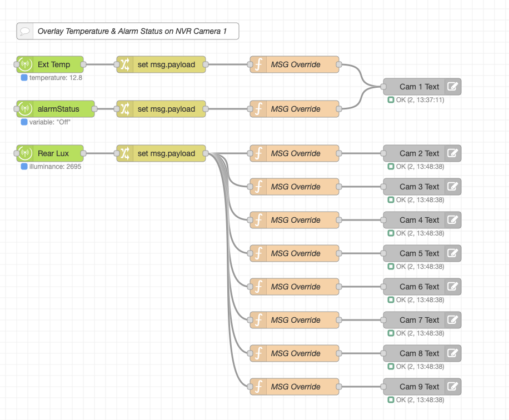509x420 pixels.
Task: Select the Cam 2 Text node
Action: point(419,153)
